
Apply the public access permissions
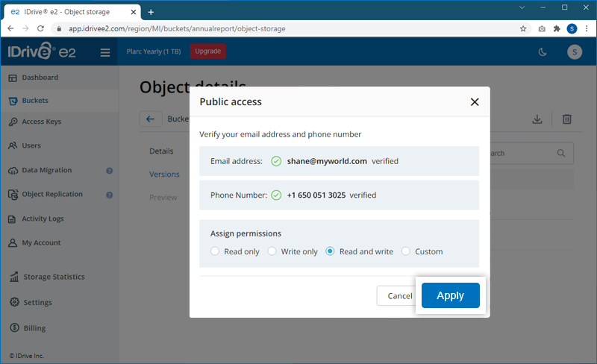pos(450,295)
